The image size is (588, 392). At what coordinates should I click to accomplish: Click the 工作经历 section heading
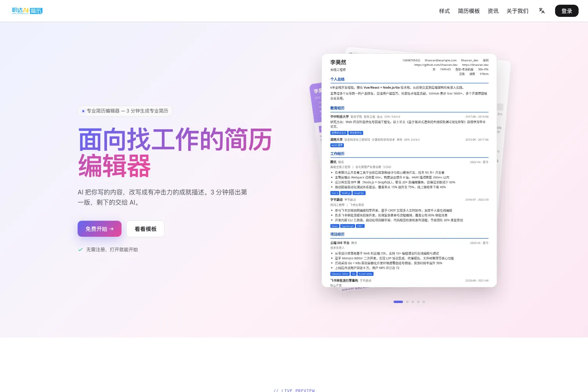coord(337,154)
